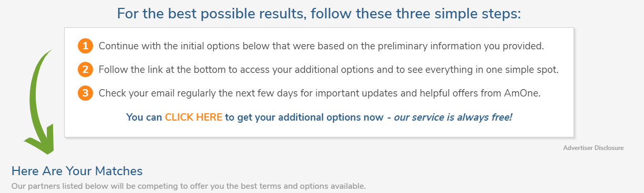Click the 'Here Are Your Matches' heading
The image size is (644, 193).
click(x=77, y=171)
